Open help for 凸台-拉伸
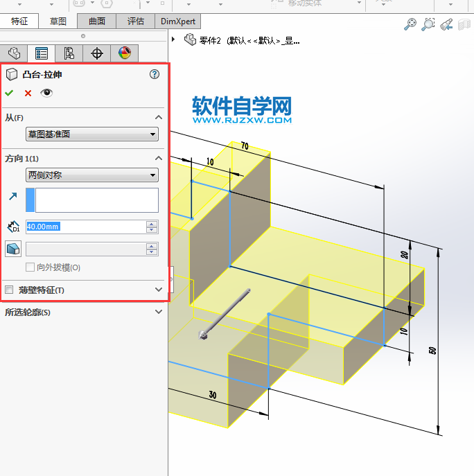The image size is (474, 476). (155, 74)
